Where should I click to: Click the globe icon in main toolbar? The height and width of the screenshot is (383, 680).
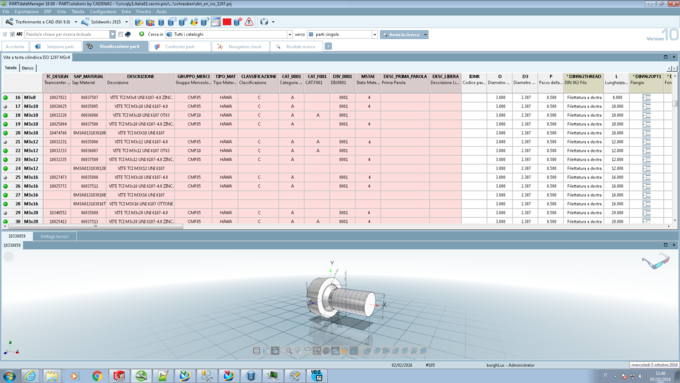pos(264,22)
